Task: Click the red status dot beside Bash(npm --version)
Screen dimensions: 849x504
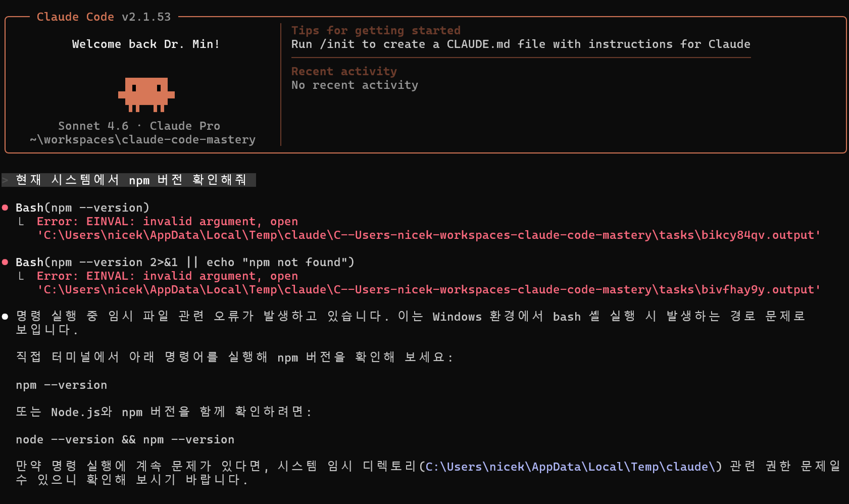Action: click(x=5, y=208)
